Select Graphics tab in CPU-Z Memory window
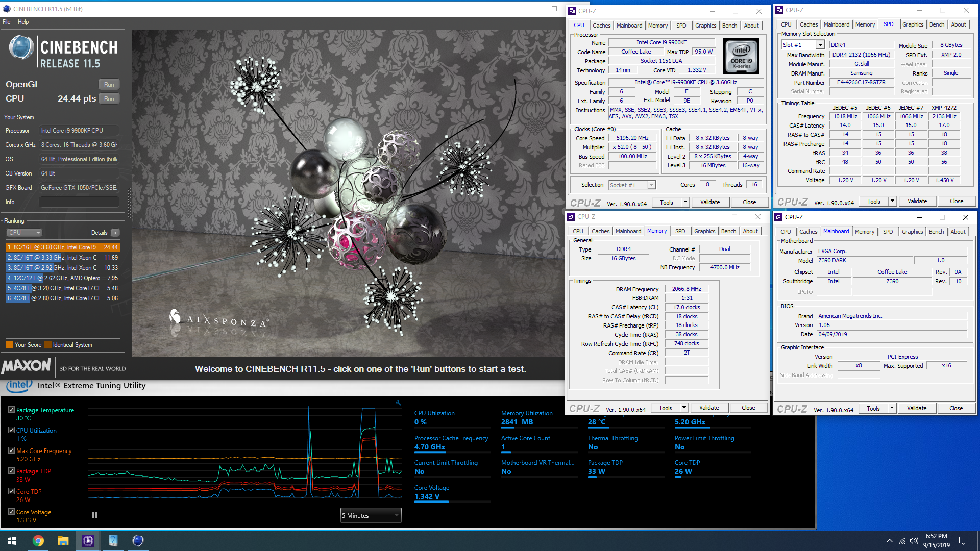 click(x=705, y=231)
